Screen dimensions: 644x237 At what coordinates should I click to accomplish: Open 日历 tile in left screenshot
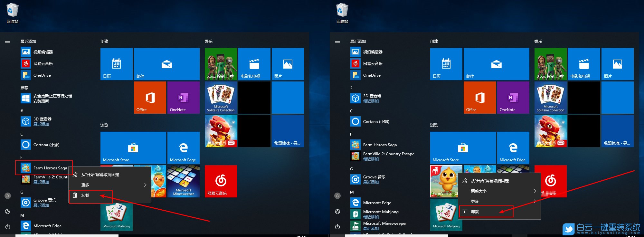click(x=117, y=64)
